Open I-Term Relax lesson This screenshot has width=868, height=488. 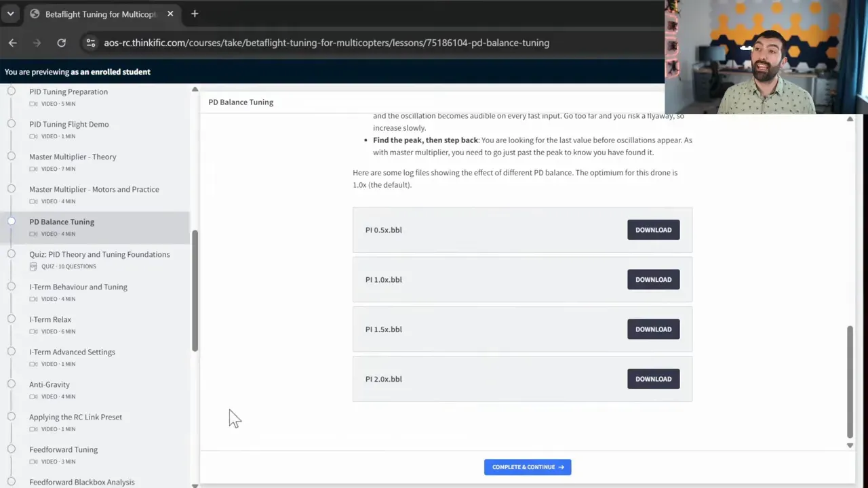coord(50,319)
